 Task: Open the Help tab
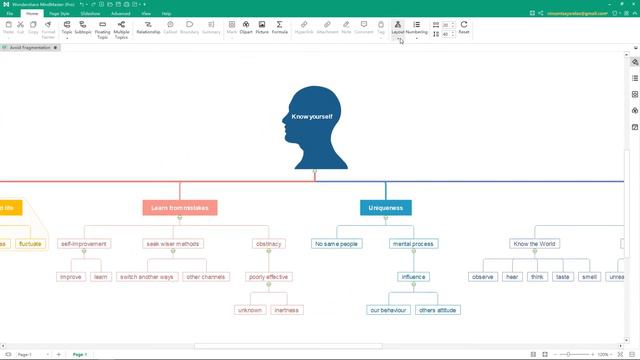[166, 13]
